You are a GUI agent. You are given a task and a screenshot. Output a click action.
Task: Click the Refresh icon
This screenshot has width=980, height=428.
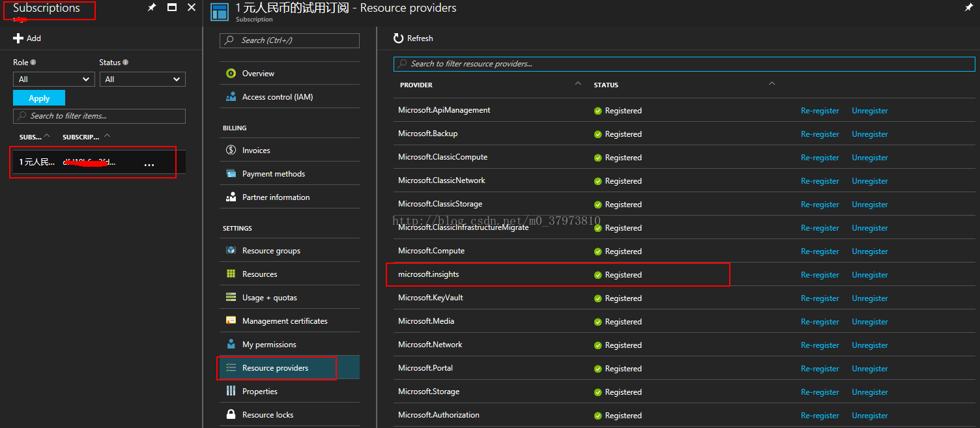(x=398, y=38)
